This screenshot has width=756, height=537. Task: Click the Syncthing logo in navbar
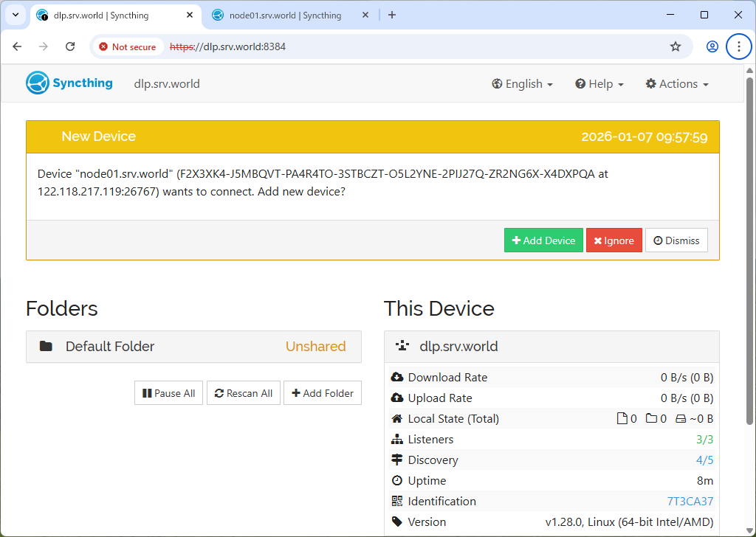69,83
